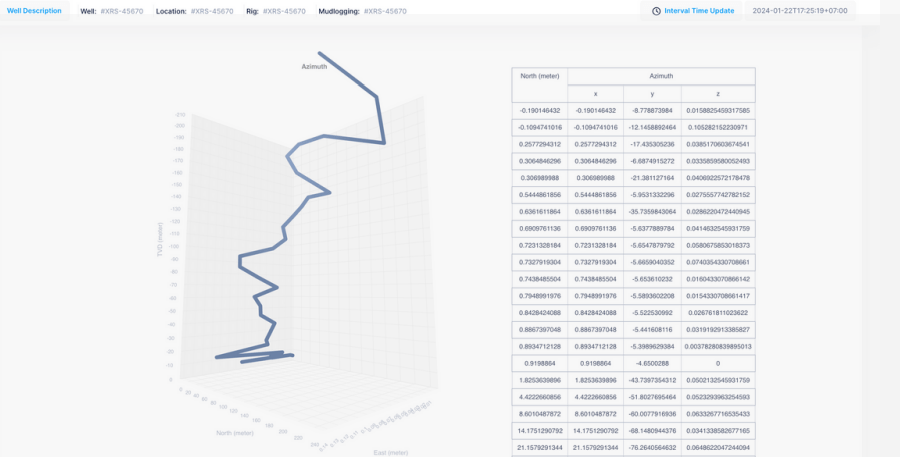Select the Well #XRS-45670 value
900x457 pixels.
(x=122, y=11)
